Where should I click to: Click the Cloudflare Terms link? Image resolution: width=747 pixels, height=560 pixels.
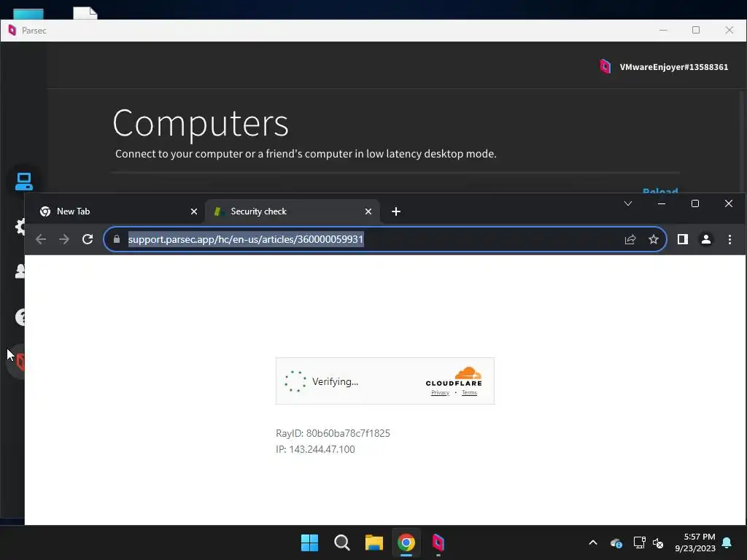pos(469,393)
